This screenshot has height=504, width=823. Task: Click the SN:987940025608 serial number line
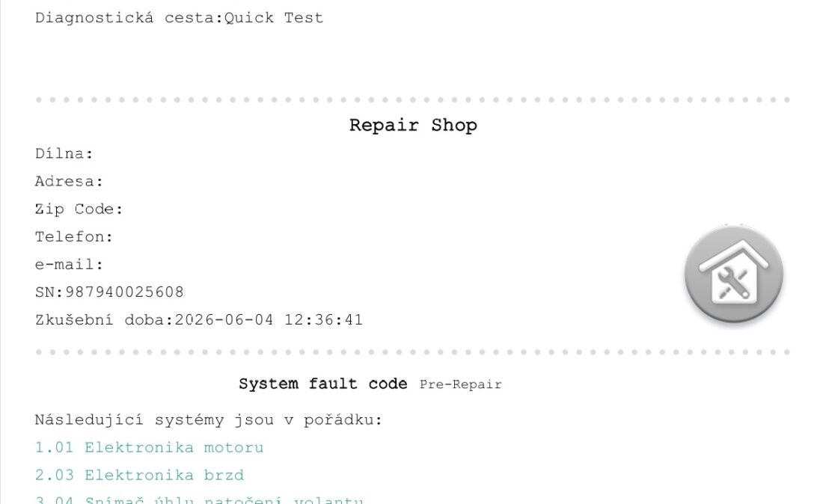point(109,292)
